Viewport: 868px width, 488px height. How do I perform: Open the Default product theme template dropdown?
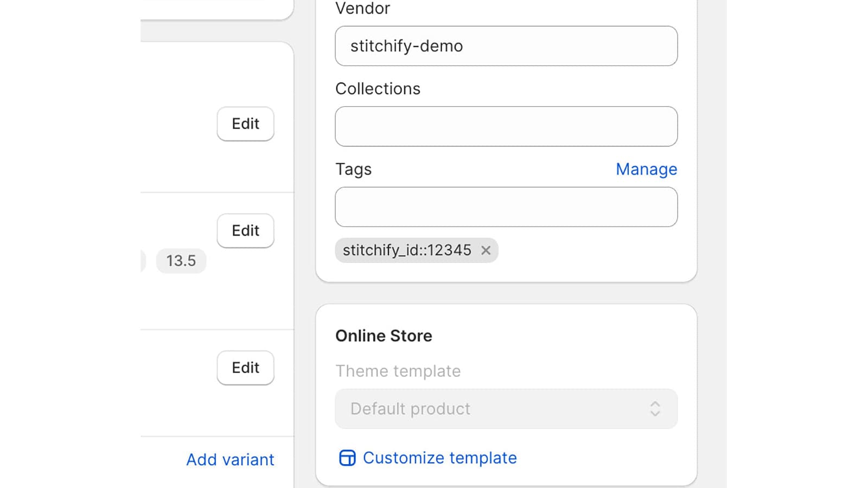[x=505, y=409]
